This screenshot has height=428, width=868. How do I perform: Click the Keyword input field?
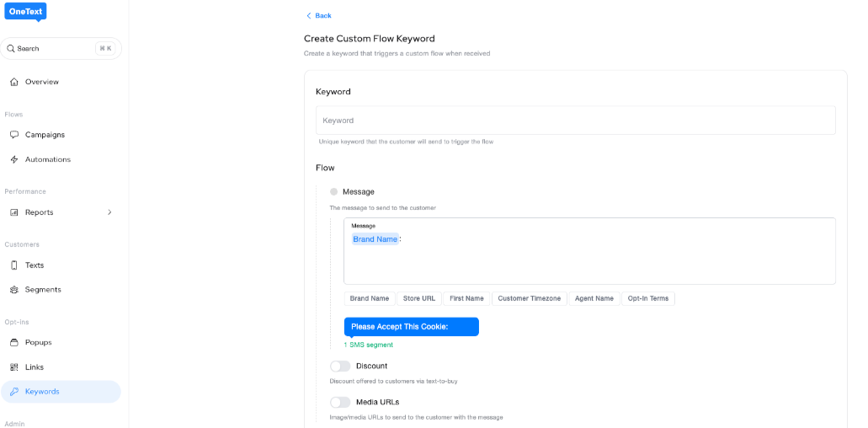click(575, 120)
